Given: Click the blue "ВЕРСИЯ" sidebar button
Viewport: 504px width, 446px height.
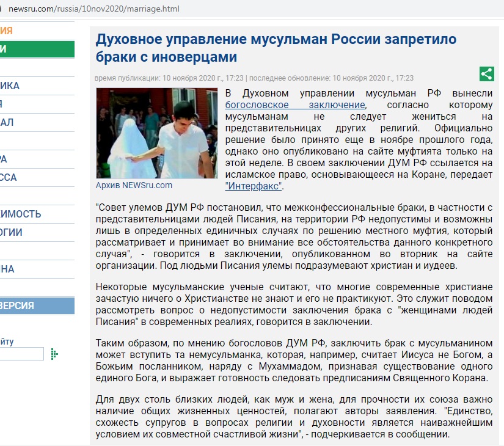Looking at the screenshot, I should point(37,305).
